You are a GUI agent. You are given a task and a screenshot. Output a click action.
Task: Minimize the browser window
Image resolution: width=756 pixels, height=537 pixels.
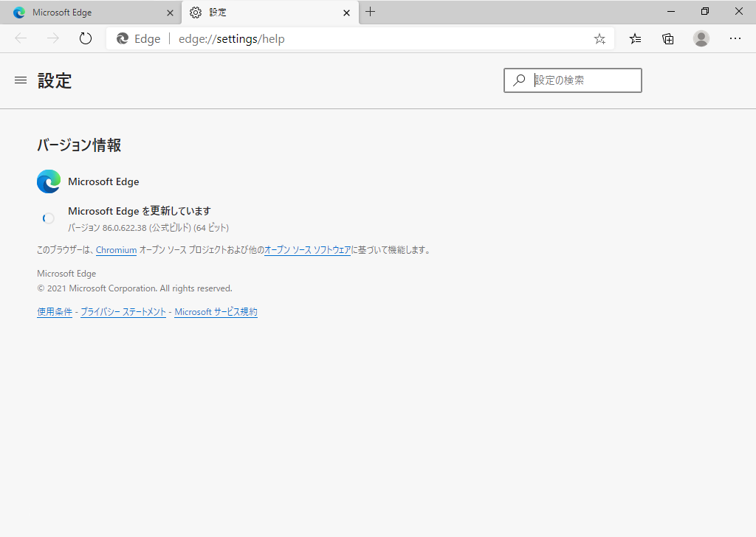670,12
